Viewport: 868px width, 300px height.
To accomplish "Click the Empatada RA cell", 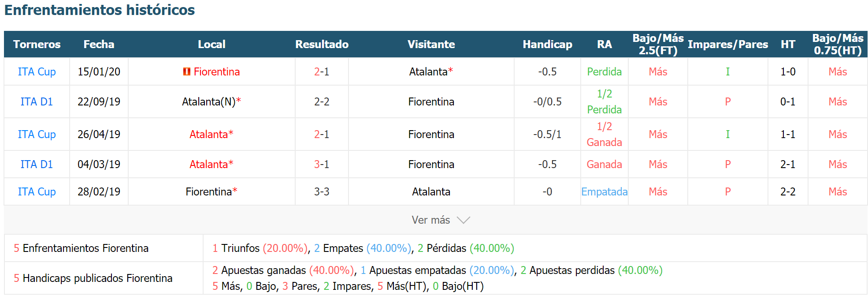I will click(x=605, y=191).
